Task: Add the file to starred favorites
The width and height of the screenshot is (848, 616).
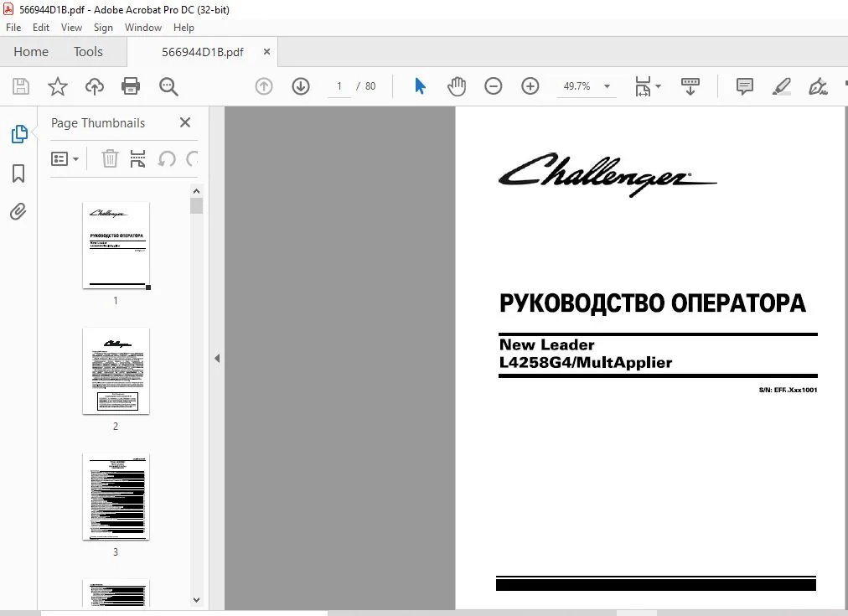Action: (57, 86)
